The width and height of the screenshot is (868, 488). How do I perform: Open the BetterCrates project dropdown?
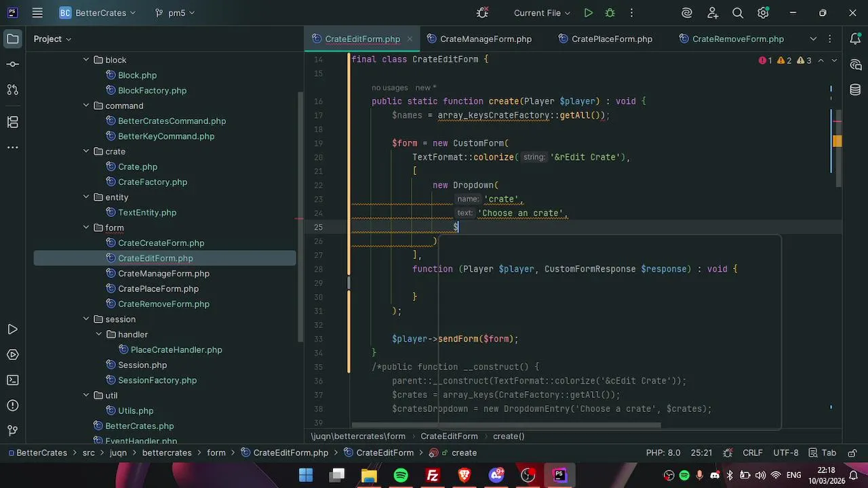point(98,13)
